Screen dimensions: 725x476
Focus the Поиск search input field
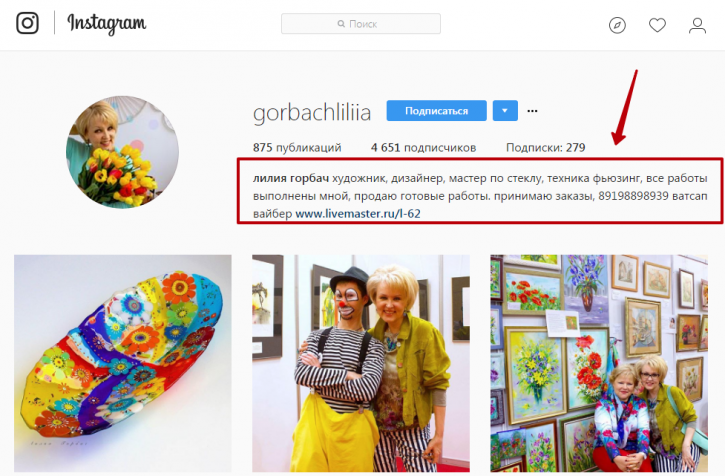(x=361, y=24)
